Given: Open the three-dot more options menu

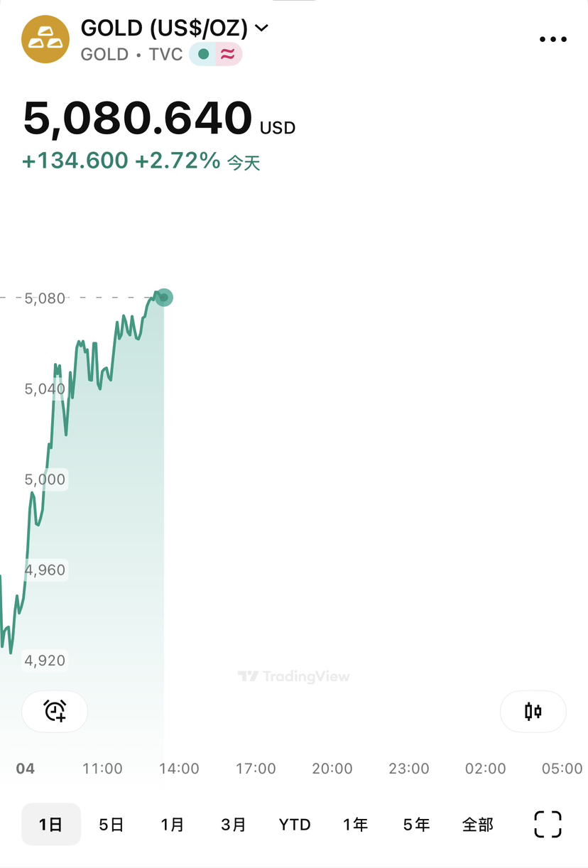Looking at the screenshot, I should pyautogui.click(x=553, y=40).
